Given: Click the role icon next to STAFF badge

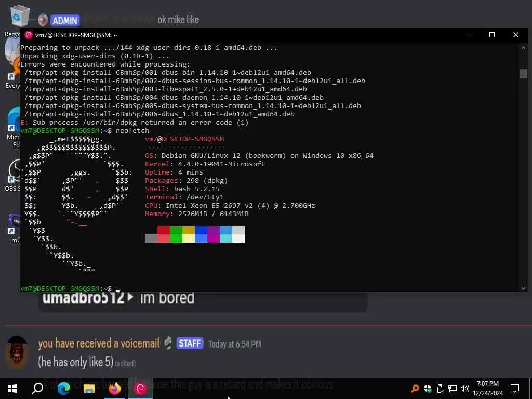Looking at the screenshot, I should (168, 343).
